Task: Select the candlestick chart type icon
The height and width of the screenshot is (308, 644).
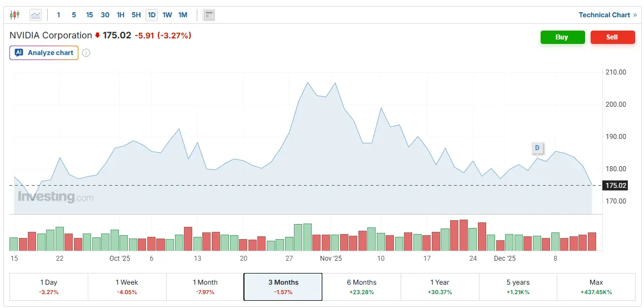Action: point(15,15)
